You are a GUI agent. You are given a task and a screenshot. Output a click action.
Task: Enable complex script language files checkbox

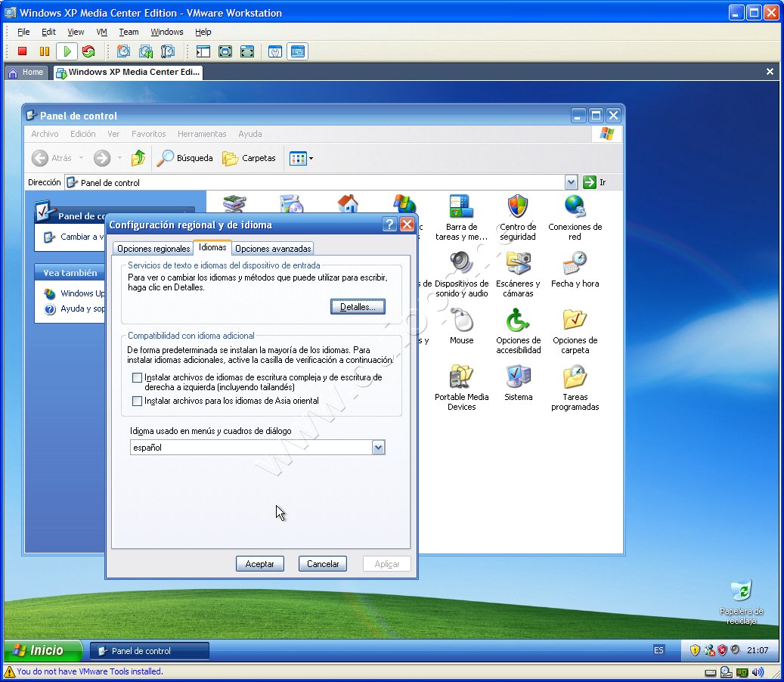point(137,377)
